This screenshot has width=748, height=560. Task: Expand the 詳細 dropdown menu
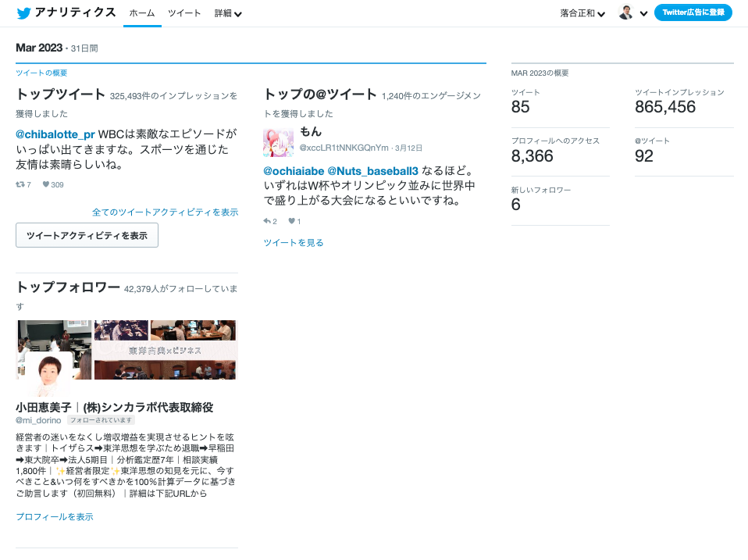pyautogui.click(x=228, y=13)
